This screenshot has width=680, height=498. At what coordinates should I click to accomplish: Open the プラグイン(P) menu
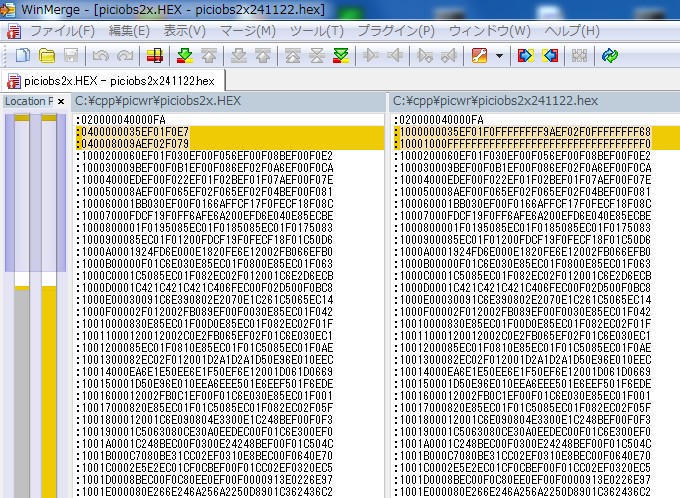[x=396, y=31]
